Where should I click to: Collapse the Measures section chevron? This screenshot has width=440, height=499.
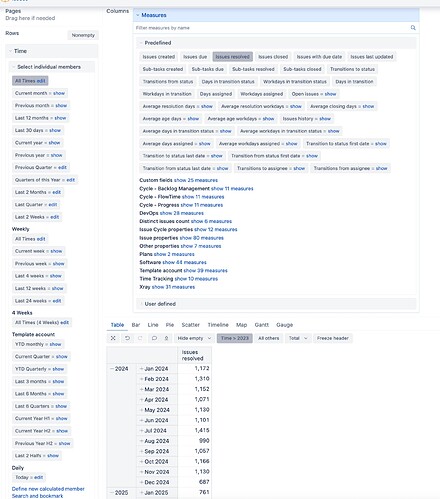(x=138, y=15)
